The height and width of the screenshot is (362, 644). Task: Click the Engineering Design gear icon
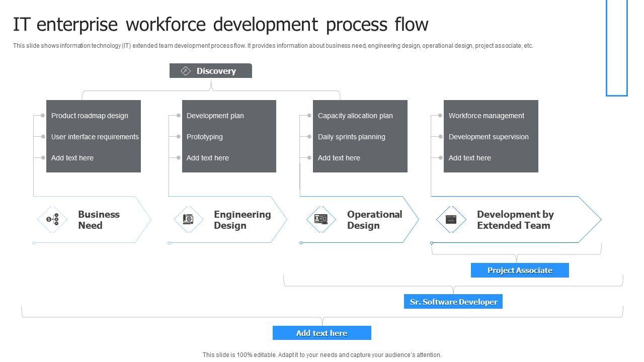pos(188,219)
